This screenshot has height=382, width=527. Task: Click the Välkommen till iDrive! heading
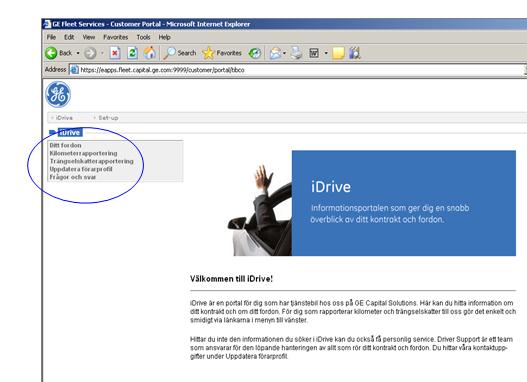coord(231,279)
